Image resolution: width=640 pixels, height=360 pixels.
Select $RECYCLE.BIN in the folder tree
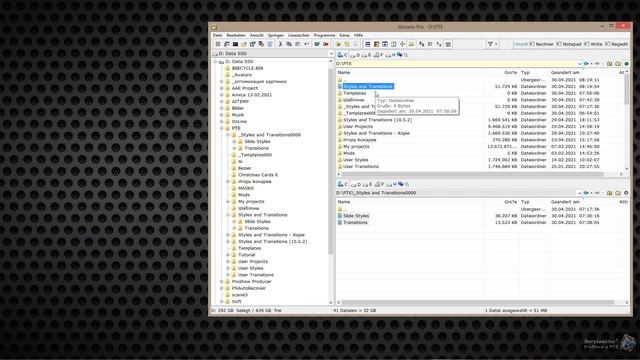[247, 68]
